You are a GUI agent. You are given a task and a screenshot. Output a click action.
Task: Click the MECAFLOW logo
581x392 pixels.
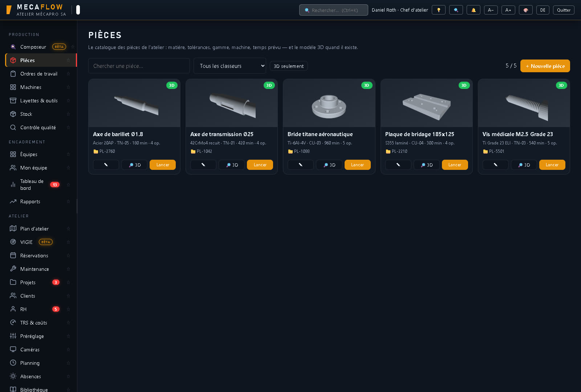coord(36,10)
